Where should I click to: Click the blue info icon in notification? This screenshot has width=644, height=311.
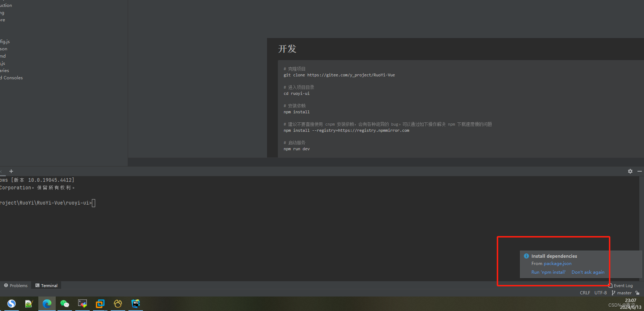526,256
